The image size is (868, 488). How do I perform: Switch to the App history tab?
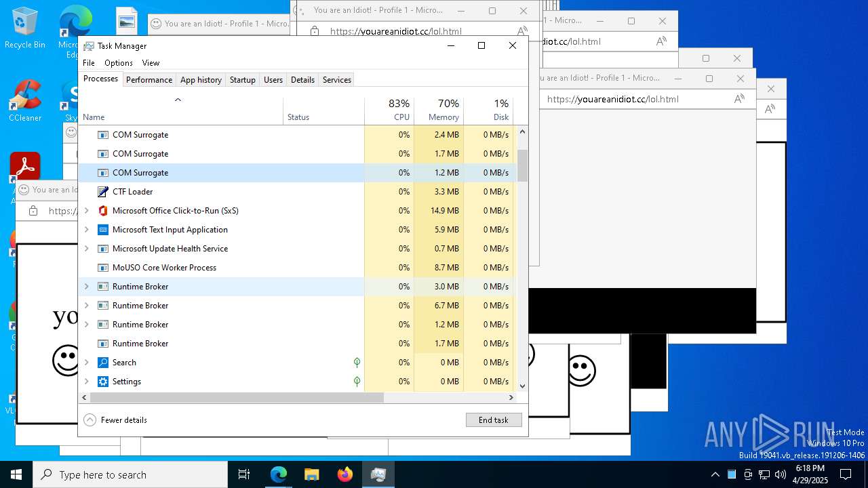[201, 80]
